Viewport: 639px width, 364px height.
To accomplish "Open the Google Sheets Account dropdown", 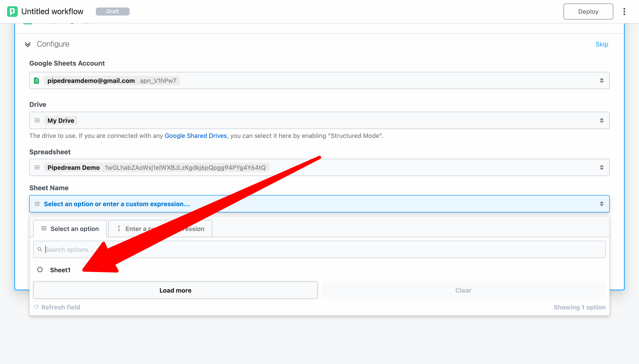I will point(602,80).
